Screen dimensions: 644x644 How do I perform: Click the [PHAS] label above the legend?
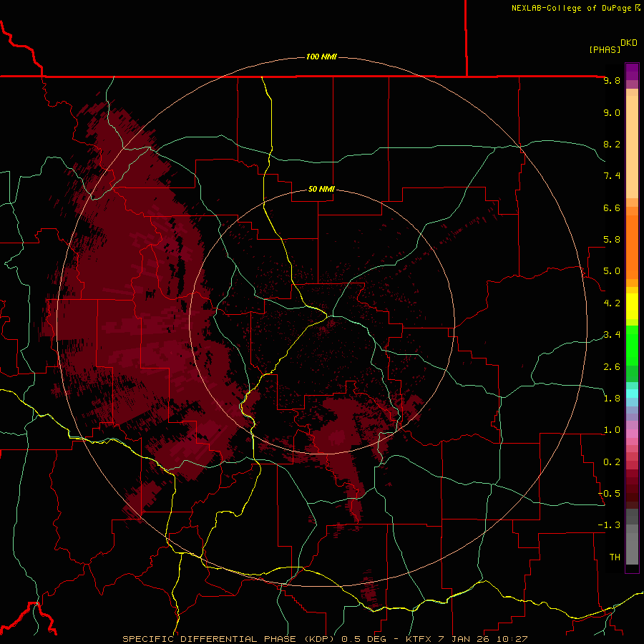[x=605, y=49]
